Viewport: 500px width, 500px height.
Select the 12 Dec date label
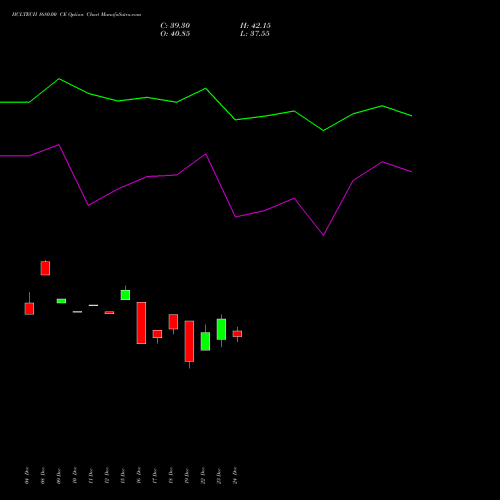pos(107,475)
